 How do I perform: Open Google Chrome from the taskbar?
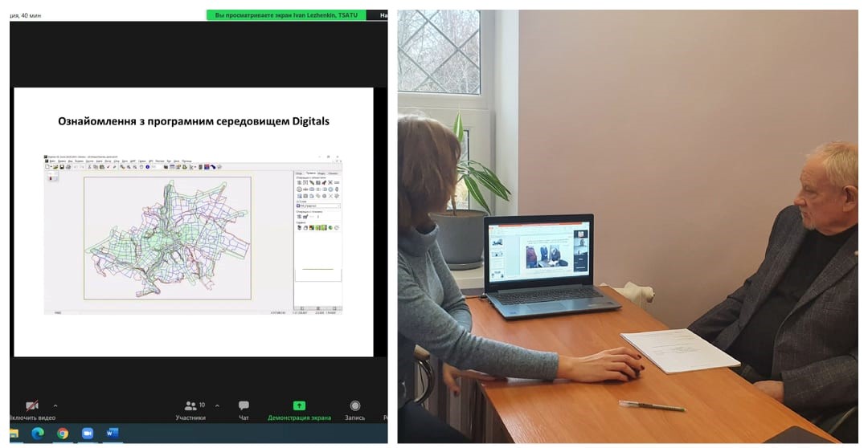point(63,433)
